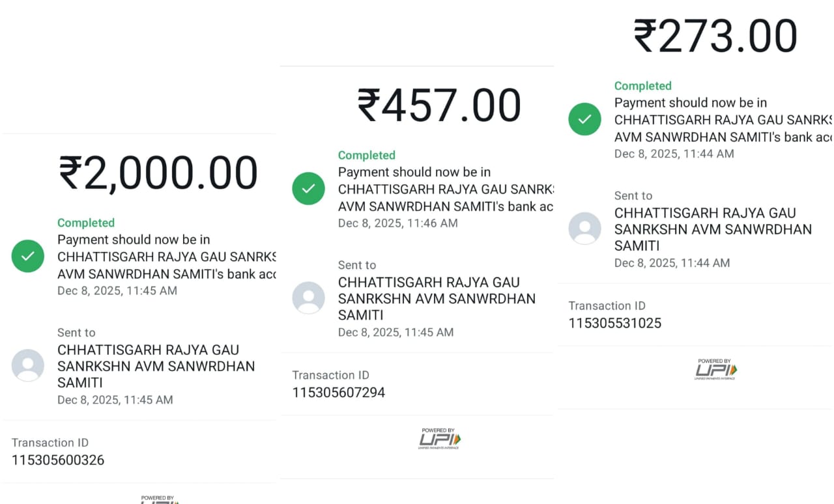The image size is (834, 504).
Task: Tap recipient avatar in ₹273.00 receipt
Action: 584,229
